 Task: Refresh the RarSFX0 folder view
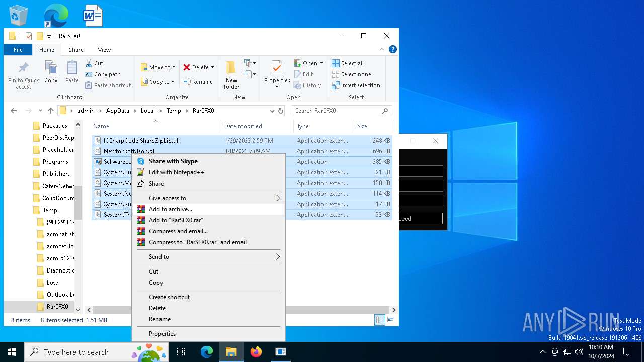coord(281,111)
